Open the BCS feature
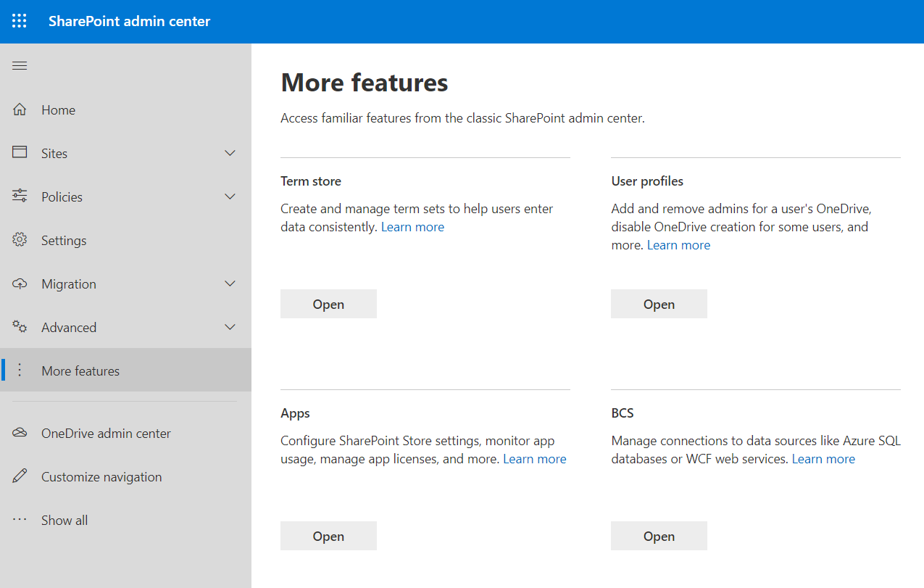The width and height of the screenshot is (924, 588). 659,536
